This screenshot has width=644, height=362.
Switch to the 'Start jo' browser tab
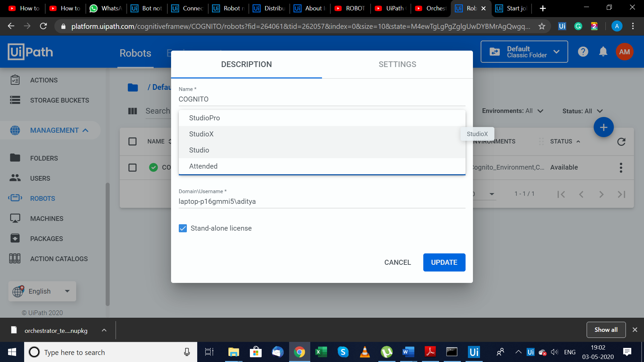(512, 8)
